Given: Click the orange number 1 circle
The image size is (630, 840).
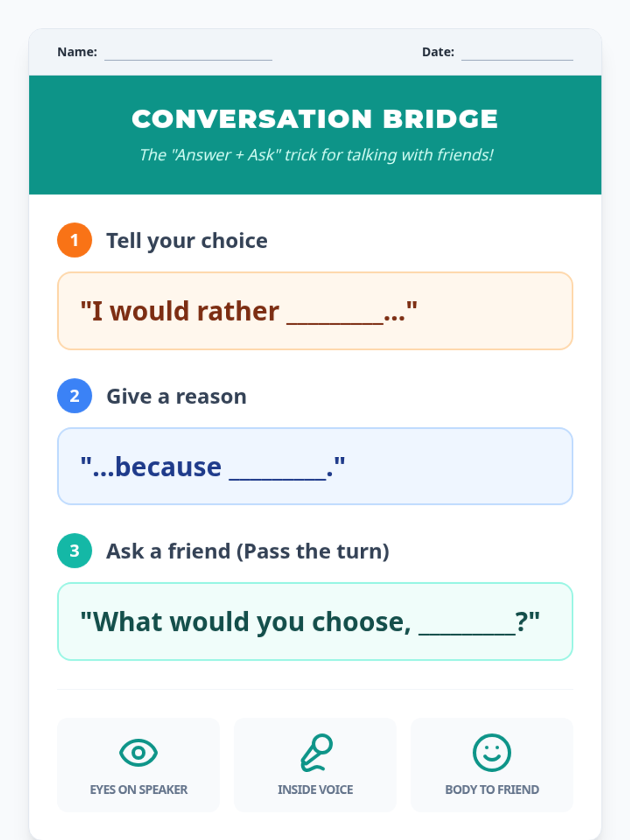Looking at the screenshot, I should click(75, 240).
